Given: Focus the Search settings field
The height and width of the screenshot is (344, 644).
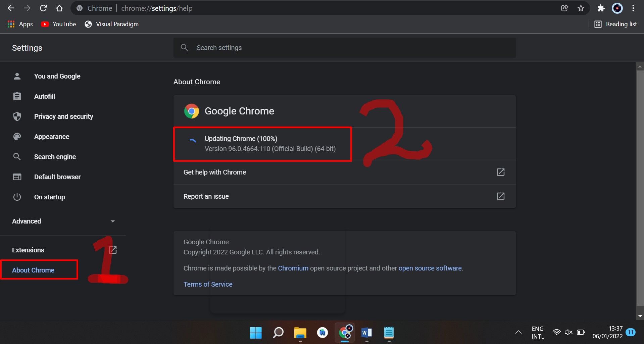Looking at the screenshot, I should pos(349,48).
